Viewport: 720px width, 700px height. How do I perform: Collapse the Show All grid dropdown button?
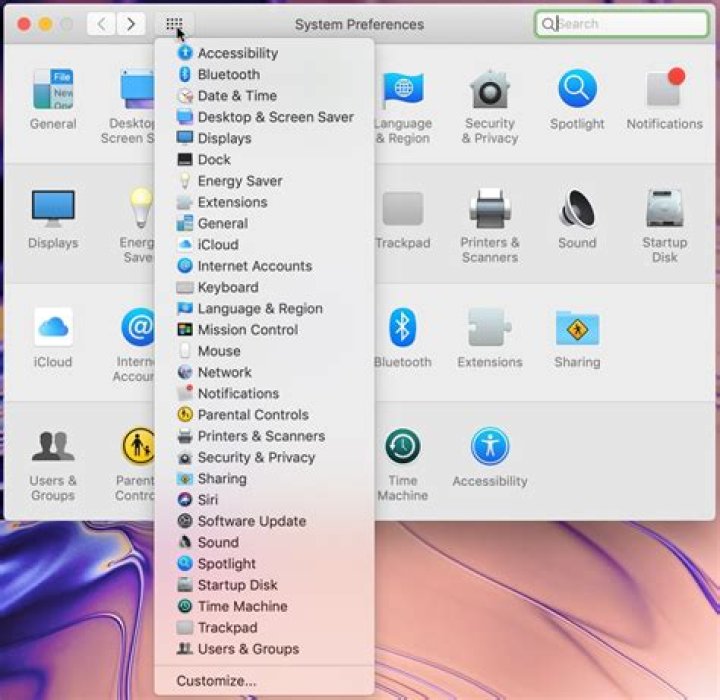(x=174, y=24)
